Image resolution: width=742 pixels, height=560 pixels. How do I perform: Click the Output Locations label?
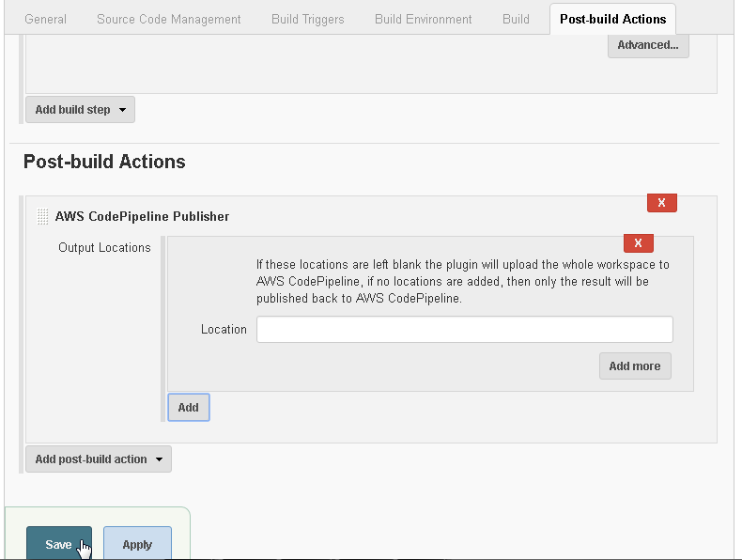[x=104, y=247]
